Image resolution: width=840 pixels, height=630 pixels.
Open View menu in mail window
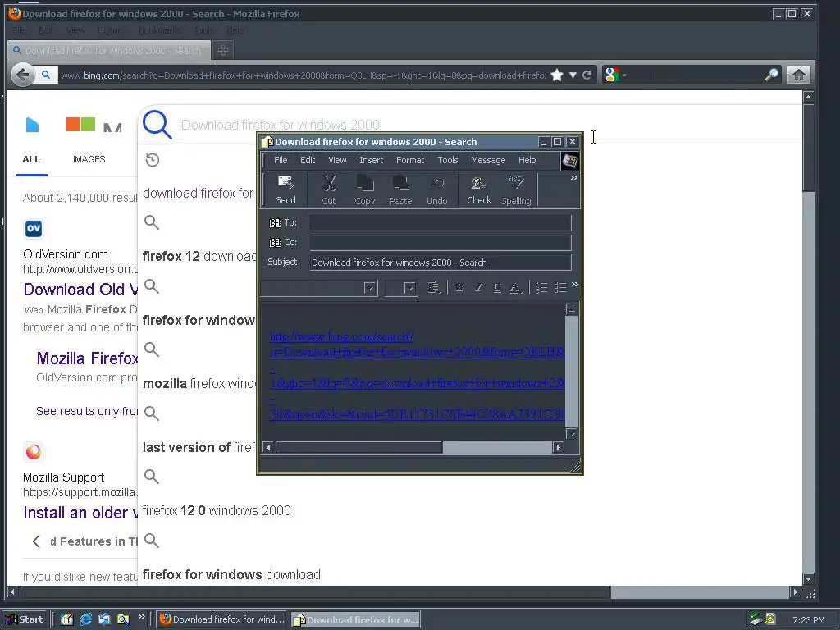point(337,160)
